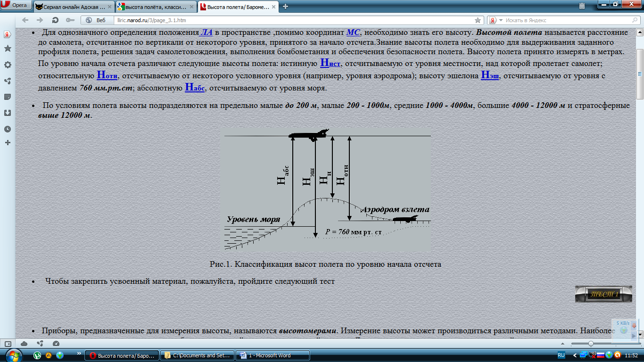The image size is (644, 362).
Task: Add a panel with sidebar plus icon
Action: click(x=8, y=142)
